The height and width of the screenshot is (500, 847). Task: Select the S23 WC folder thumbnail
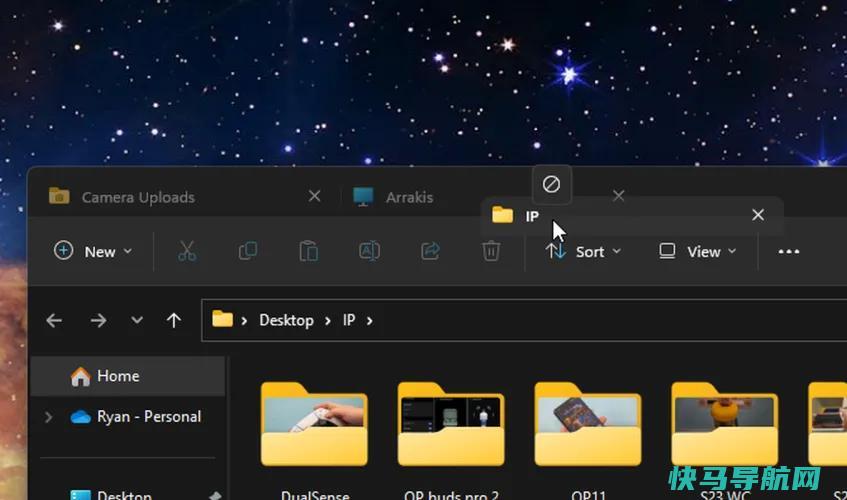(725, 423)
